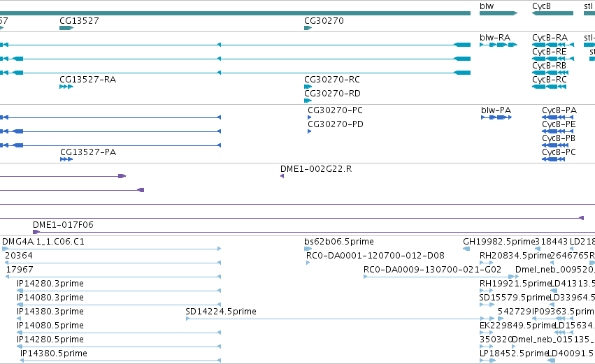595x364 pixels.
Task: Select the DME1-002G22.R feature label
Action: (316, 169)
